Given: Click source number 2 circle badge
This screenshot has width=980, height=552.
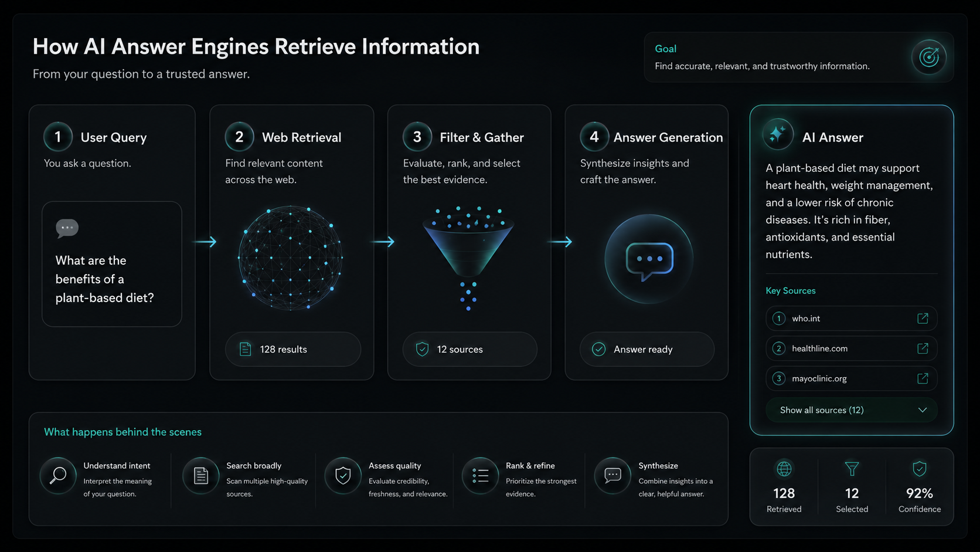Looking at the screenshot, I should [x=778, y=348].
